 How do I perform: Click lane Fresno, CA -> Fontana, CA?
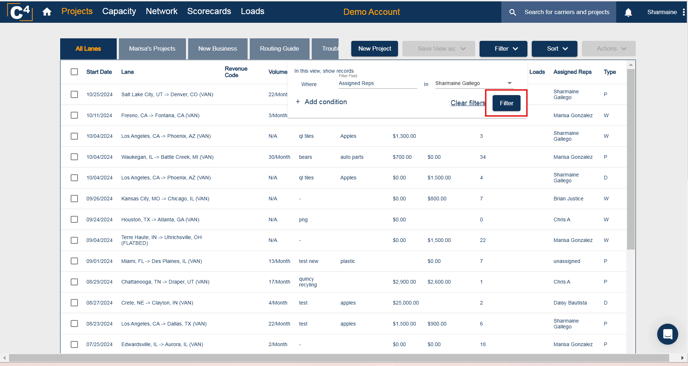160,115
